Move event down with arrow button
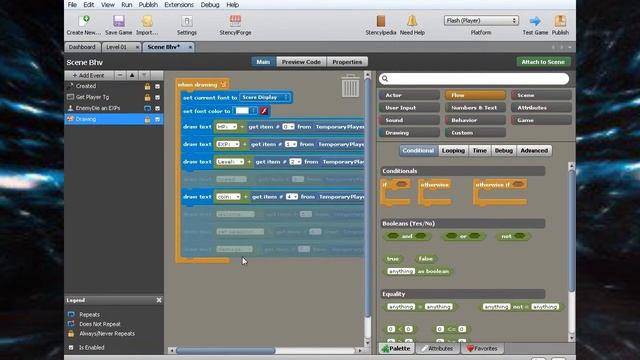 144,75
